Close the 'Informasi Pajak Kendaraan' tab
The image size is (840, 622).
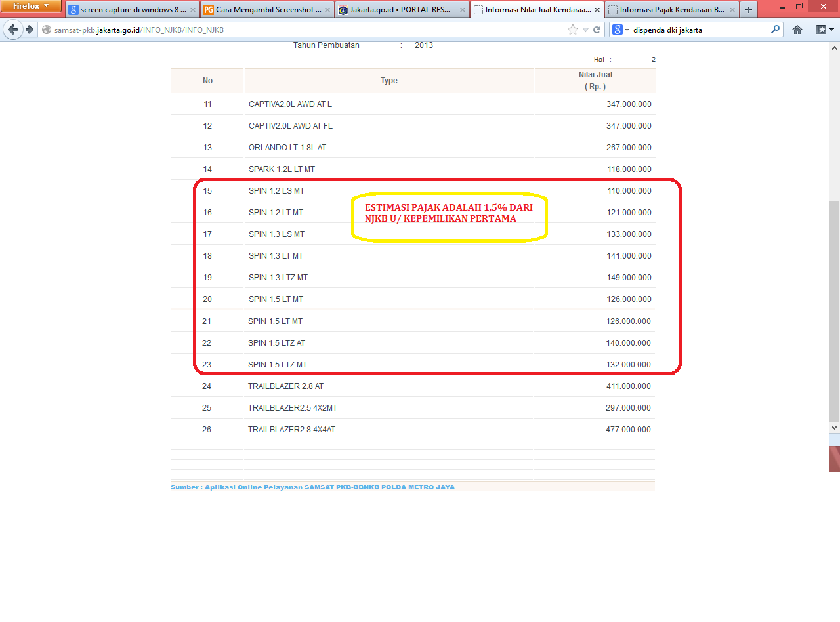coord(732,10)
